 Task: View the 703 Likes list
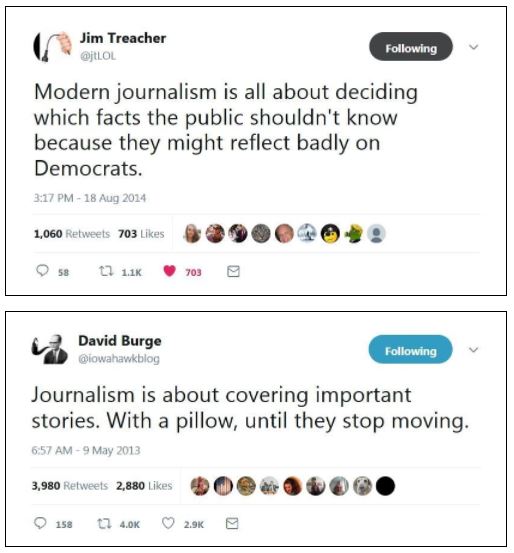tap(141, 234)
